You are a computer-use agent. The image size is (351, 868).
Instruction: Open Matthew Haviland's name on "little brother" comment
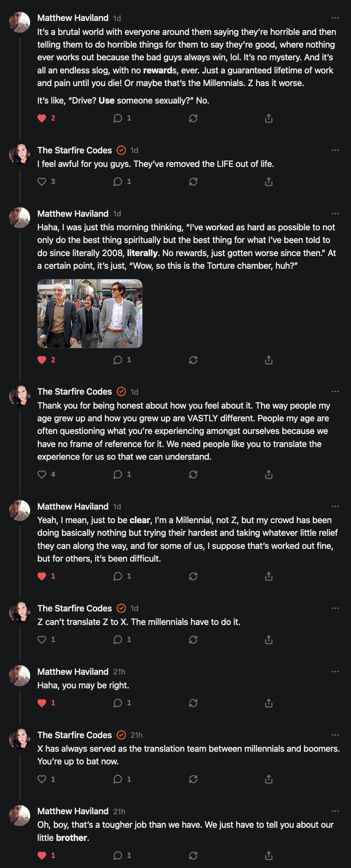pyautogui.click(x=73, y=811)
